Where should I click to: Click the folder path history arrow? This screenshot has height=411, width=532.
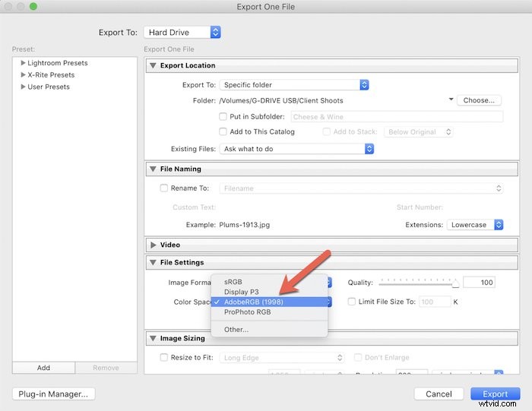pyautogui.click(x=451, y=100)
